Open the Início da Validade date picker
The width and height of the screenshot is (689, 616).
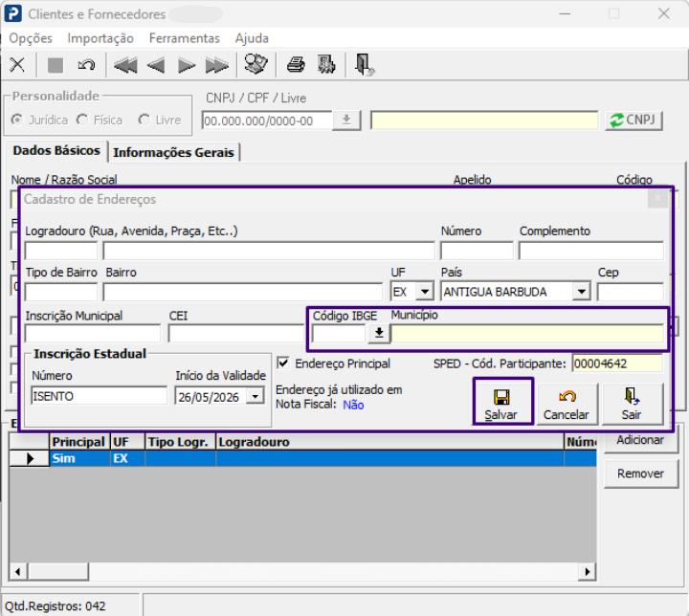[255, 397]
